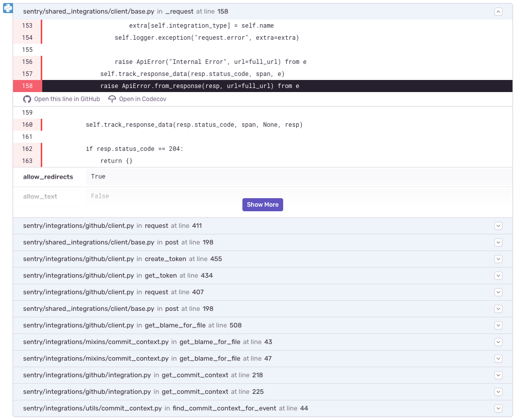Click the extra[self.integration_type] code line

(201, 26)
